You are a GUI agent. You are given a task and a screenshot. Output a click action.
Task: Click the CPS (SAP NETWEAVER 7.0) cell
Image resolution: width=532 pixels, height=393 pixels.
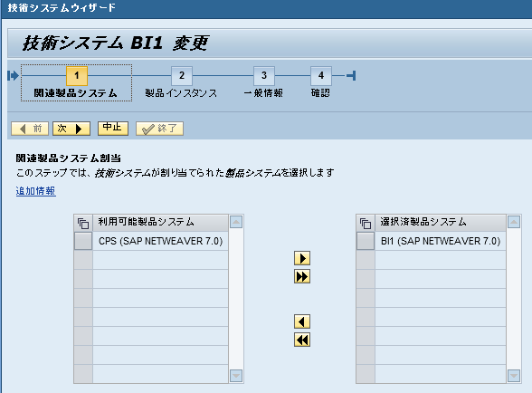point(160,241)
